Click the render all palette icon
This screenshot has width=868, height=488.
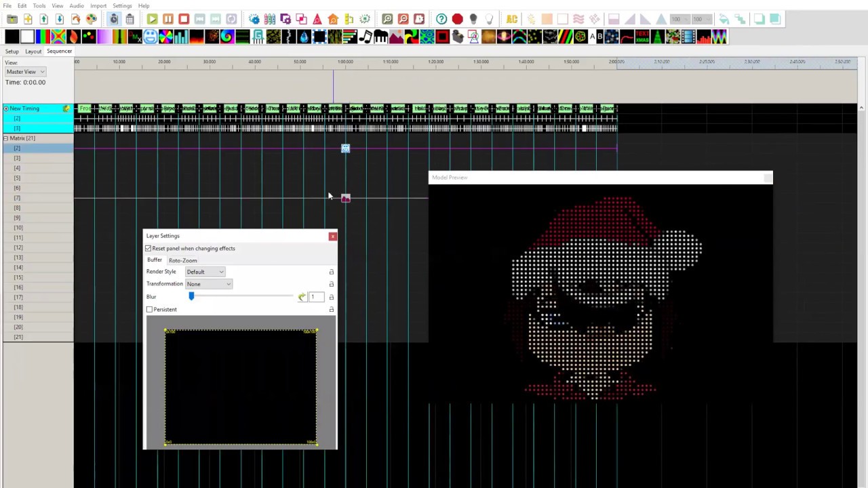coord(91,19)
